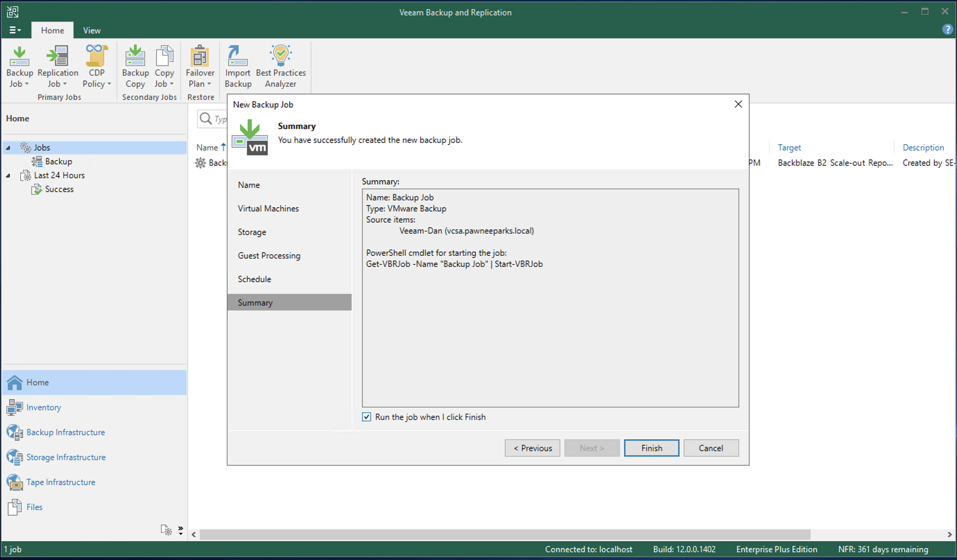Click the Veeam-Dan source item text
The width and height of the screenshot is (957, 560).
point(466,230)
